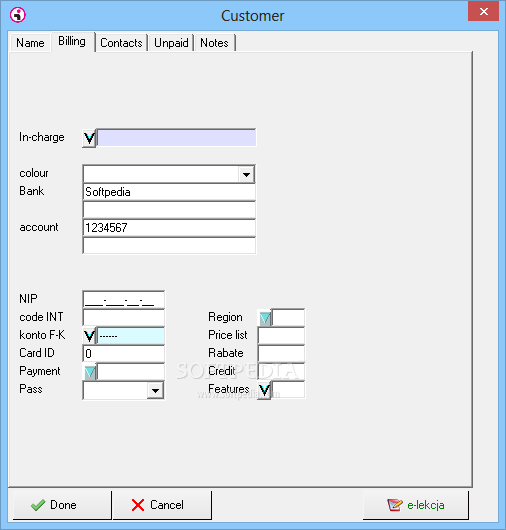Click the Bank field containing Softpedia

coord(169,192)
